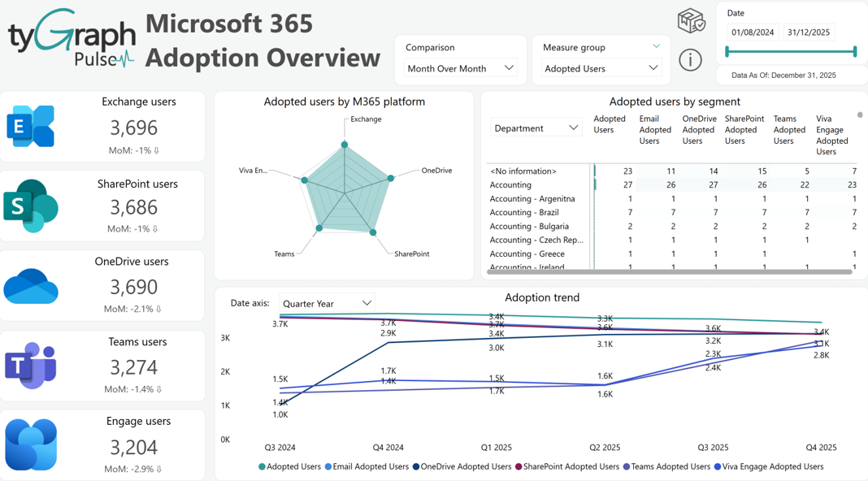
Task: Toggle Teams Adopted Users legend item
Action: [x=666, y=466]
